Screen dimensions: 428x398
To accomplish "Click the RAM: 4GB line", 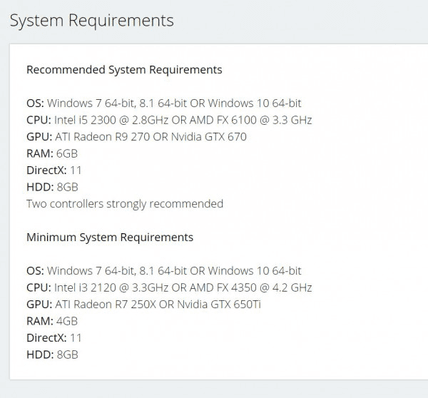I will tap(52, 321).
